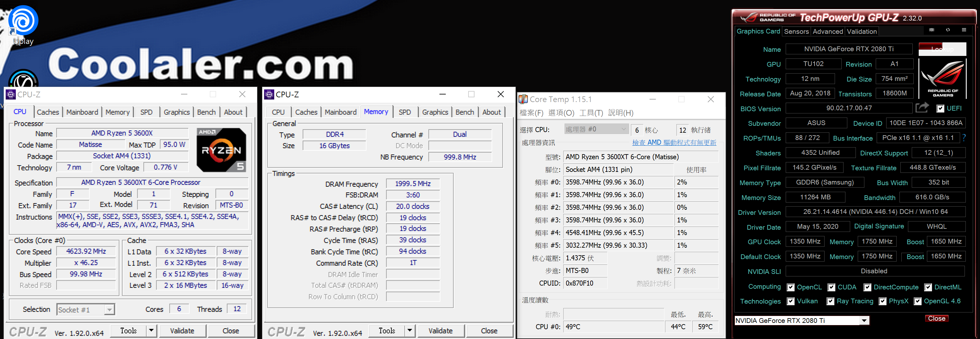Click the ROG logo image in GPU-Z
The width and height of the screenshot is (980, 339).
(942, 79)
